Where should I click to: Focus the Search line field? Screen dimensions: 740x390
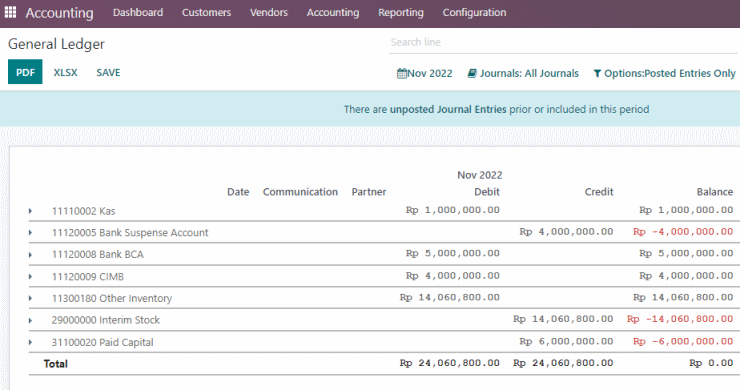pyautogui.click(x=563, y=42)
